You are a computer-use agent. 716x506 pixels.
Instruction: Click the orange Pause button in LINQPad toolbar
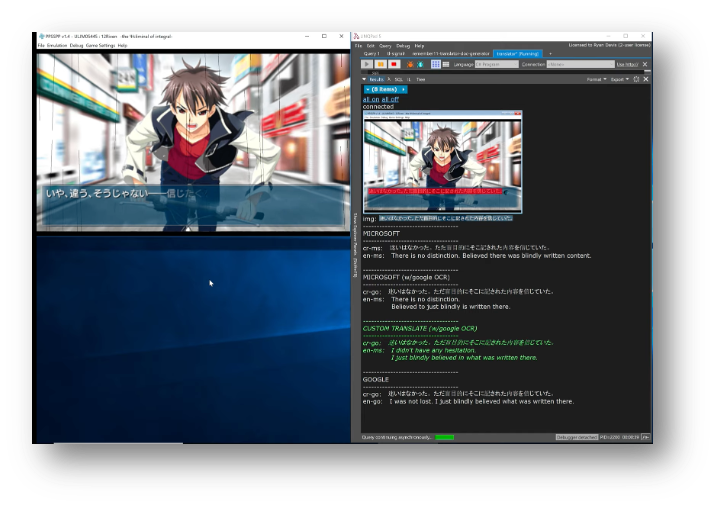[x=380, y=64]
